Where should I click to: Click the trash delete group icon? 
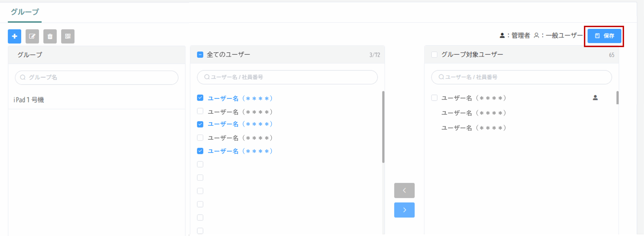point(50,36)
